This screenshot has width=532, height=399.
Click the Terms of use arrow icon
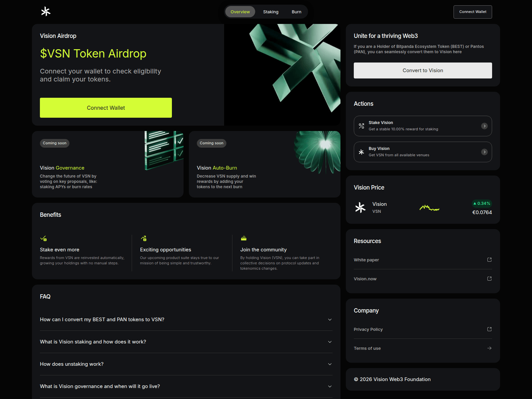coord(489,348)
